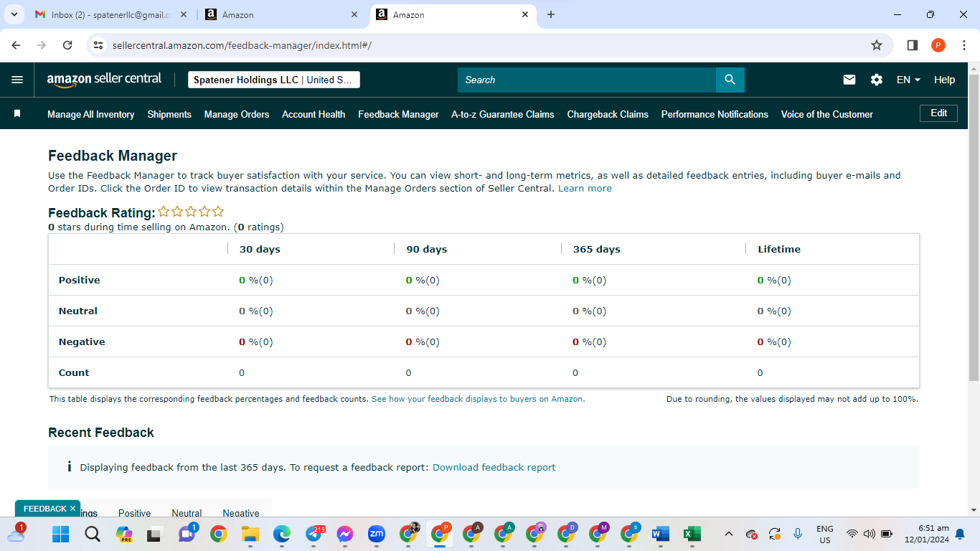Screen dimensions: 980x551
Task: Launch File Explorer from the taskbar
Action: pos(250,534)
